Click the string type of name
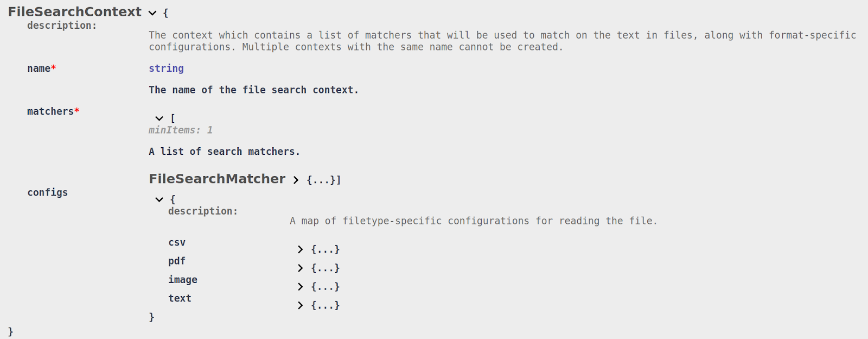The width and height of the screenshot is (868, 339). tap(166, 68)
